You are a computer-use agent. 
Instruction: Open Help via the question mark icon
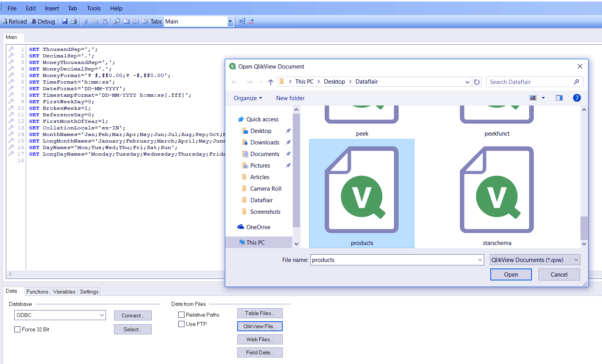coord(577,97)
